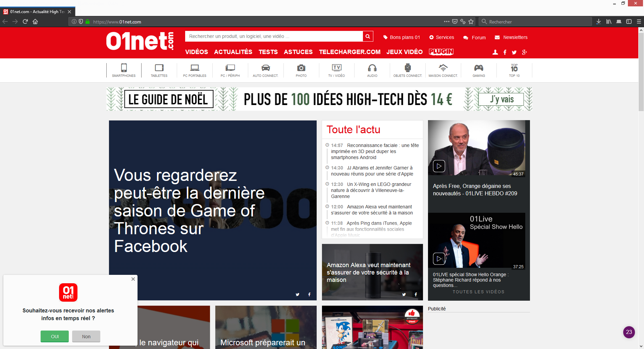Open the Firefox downloads arrow icon
Screen dimensions: 644x349
point(599,21)
